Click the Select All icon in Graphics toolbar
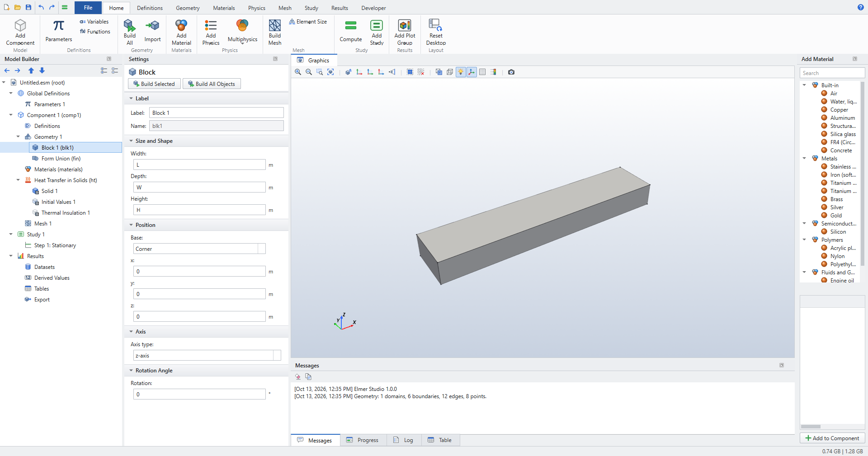Screen dimensions: 868x456 [410, 72]
